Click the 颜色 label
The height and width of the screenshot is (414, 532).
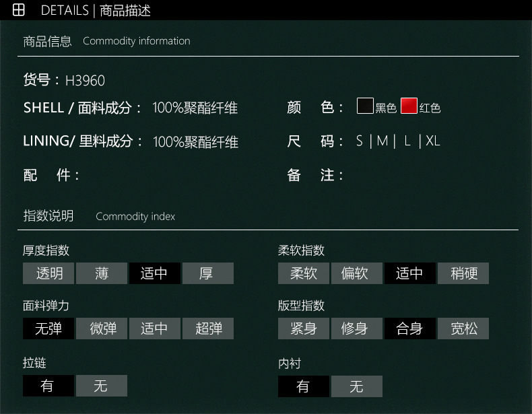click(315, 108)
